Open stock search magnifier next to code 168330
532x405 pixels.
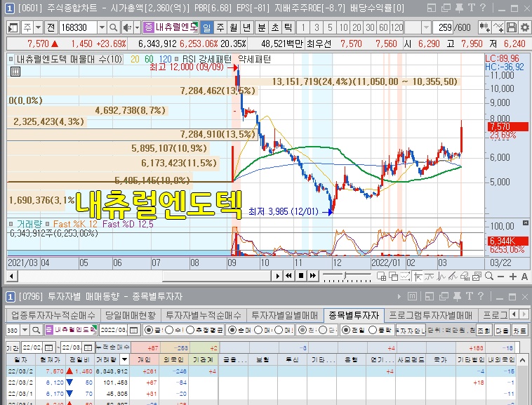pyautogui.click(x=114, y=27)
